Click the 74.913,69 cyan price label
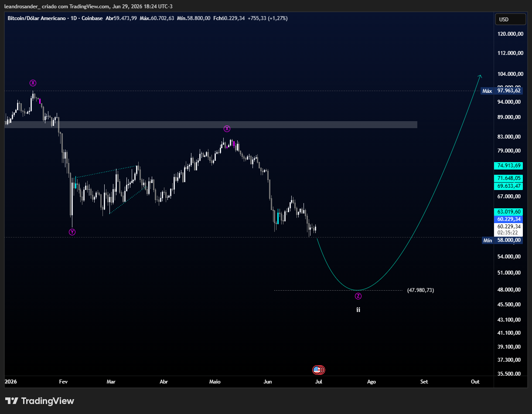The width and height of the screenshot is (532, 414). pos(508,166)
